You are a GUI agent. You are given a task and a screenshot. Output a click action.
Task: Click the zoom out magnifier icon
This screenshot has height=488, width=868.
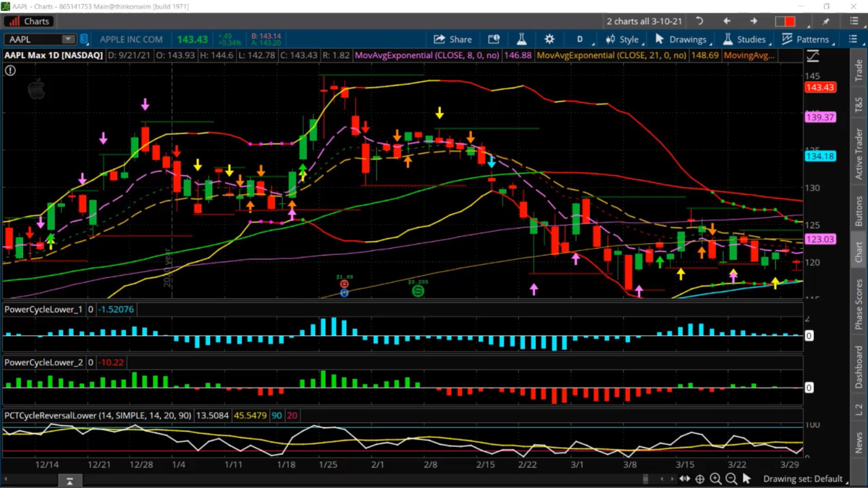point(731,479)
